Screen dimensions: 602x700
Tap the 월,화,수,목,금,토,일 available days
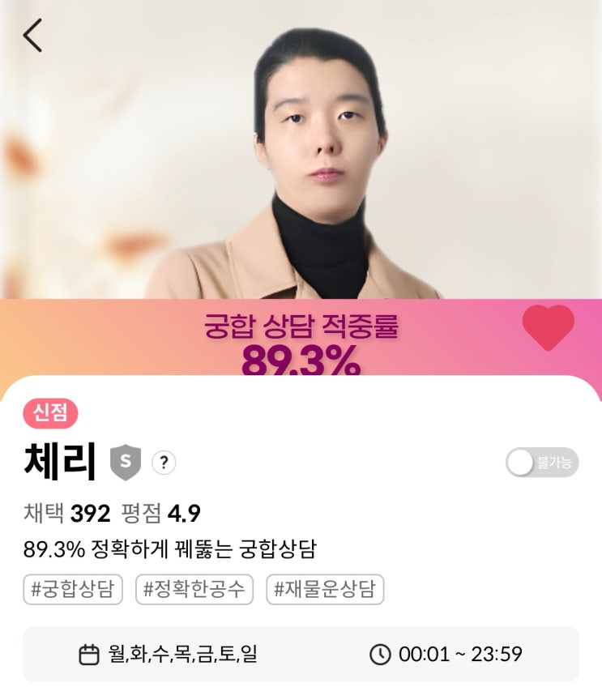(182, 655)
